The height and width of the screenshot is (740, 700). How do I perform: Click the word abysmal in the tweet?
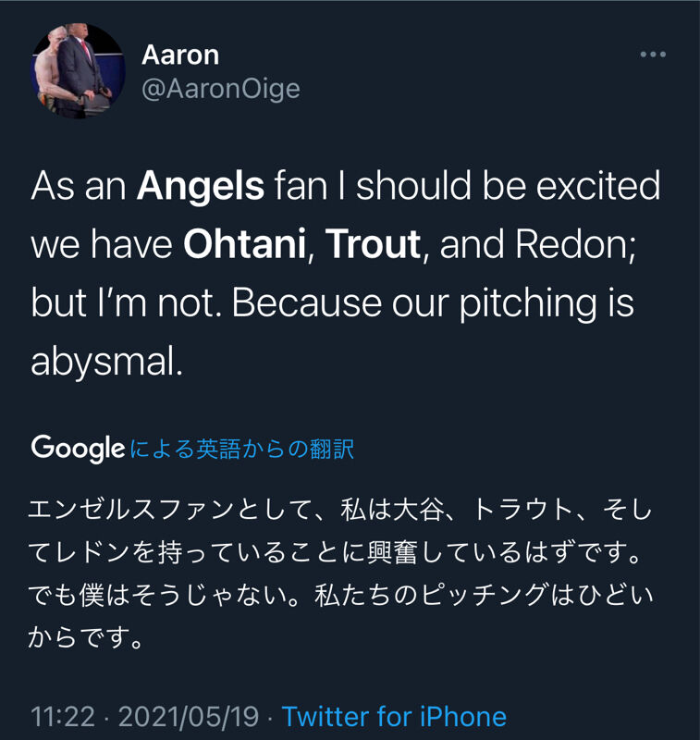pos(102,362)
